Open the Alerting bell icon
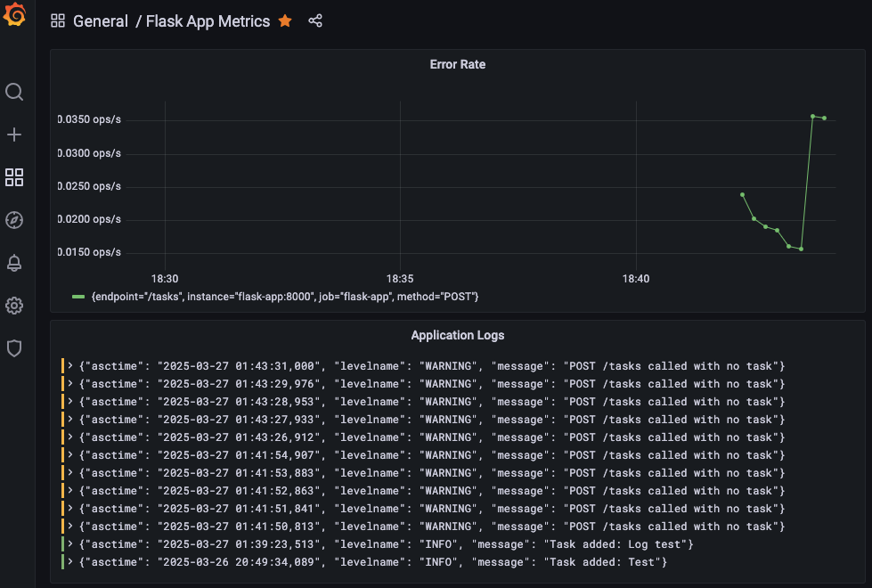Screen dimensions: 872x588 tap(14, 263)
